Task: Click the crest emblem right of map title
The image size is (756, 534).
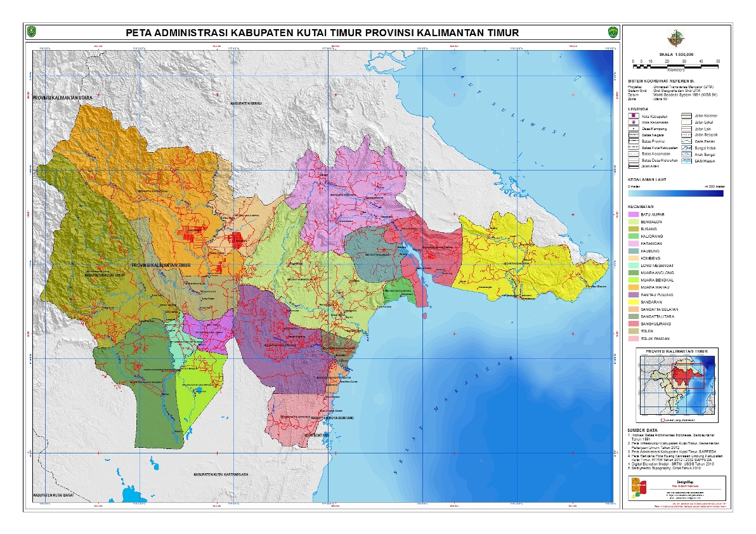Action: 613,32
